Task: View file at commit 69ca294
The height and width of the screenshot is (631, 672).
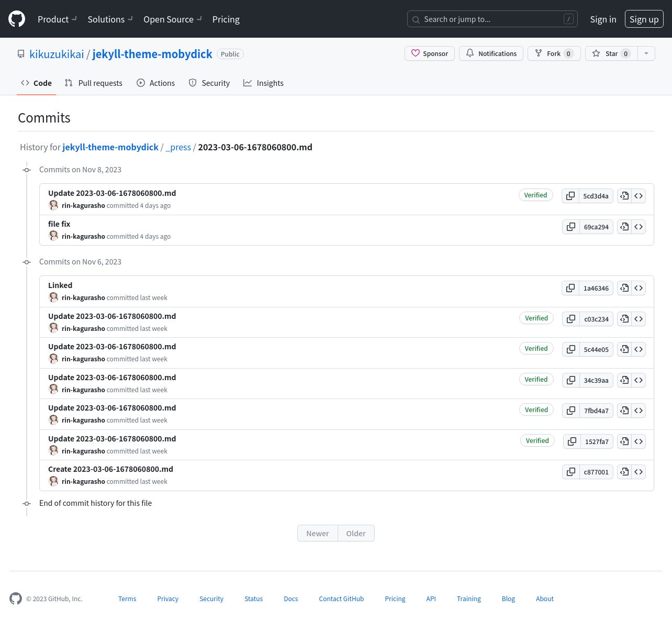Action: 624,227
